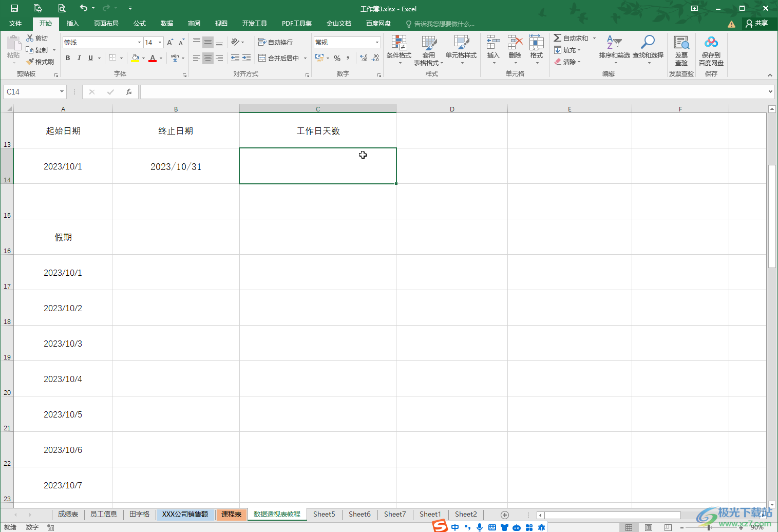Open font color dropdown arrow
The image size is (778, 532).
(x=161, y=58)
